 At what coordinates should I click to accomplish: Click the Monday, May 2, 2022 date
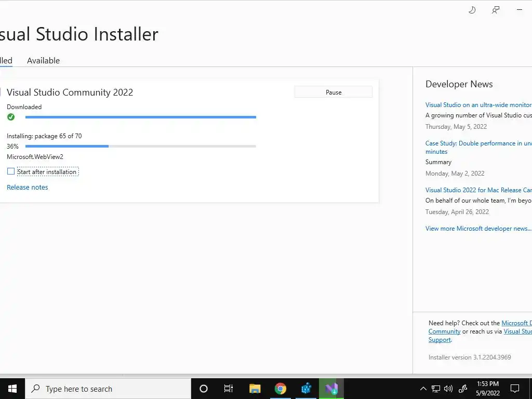click(455, 174)
